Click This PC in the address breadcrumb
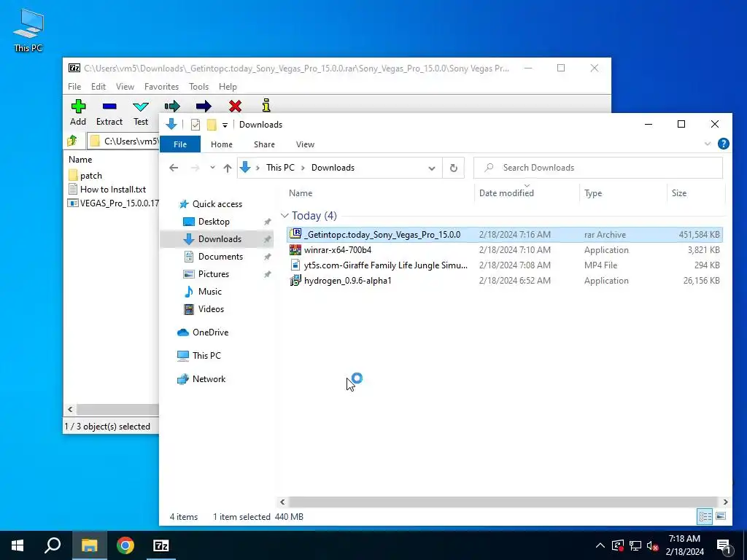The width and height of the screenshot is (747, 560). (x=280, y=168)
